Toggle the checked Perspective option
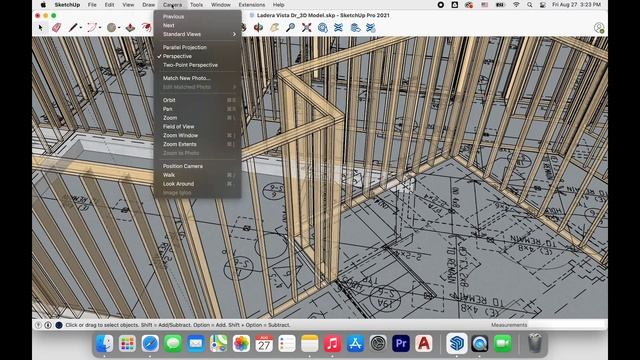The width and height of the screenshot is (640, 360). [198, 56]
